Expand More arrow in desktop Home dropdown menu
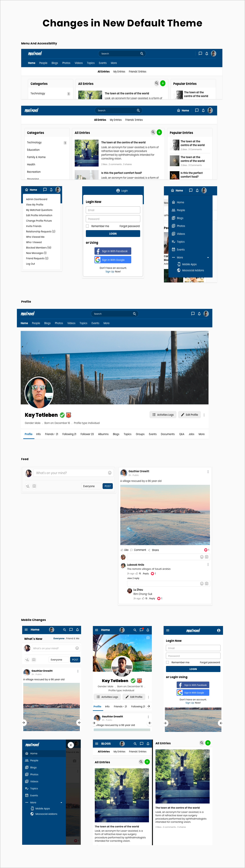The width and height of the screenshot is (245, 868). [208, 258]
